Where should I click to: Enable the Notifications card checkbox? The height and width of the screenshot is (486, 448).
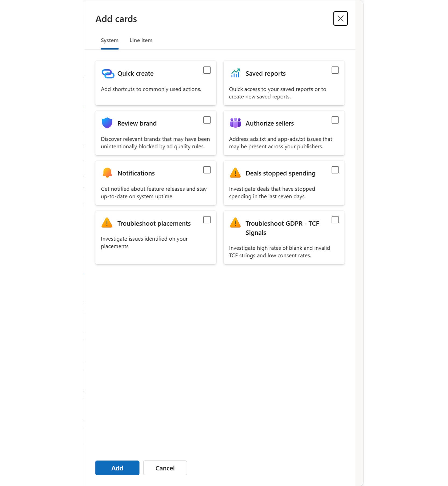point(207,170)
